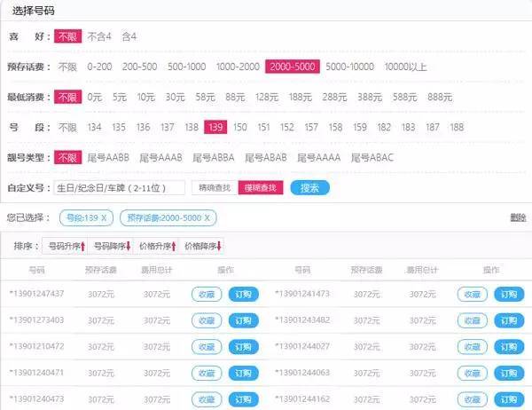Sort by 号码降序 descending number
532x410 pixels.
(111, 246)
